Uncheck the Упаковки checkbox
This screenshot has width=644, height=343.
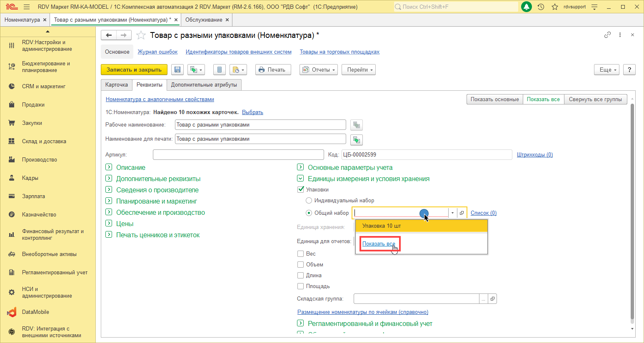(301, 189)
